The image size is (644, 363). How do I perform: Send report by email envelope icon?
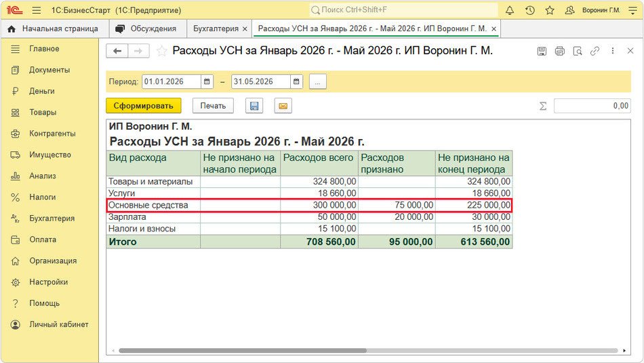tap(283, 106)
